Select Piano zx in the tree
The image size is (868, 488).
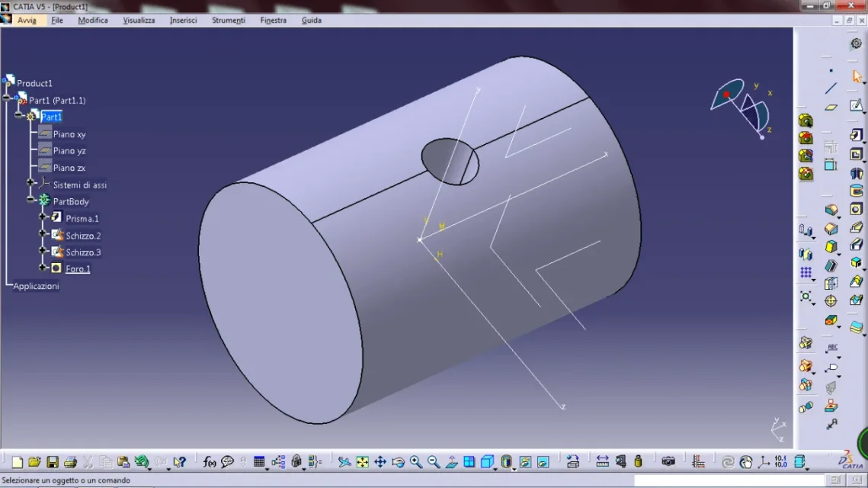tap(69, 168)
